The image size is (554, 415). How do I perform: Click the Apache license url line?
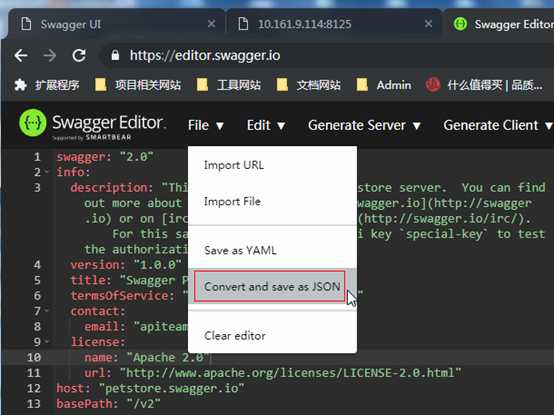pyautogui.click(x=272, y=373)
